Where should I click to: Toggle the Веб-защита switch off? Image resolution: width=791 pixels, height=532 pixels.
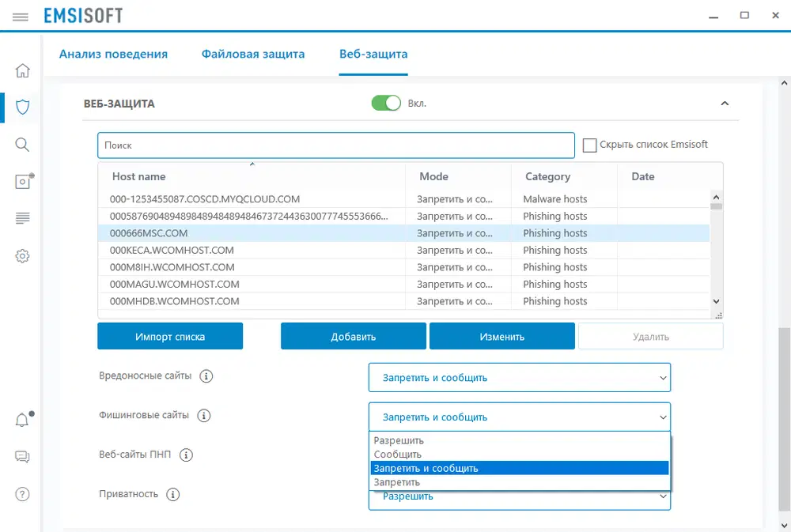point(386,104)
